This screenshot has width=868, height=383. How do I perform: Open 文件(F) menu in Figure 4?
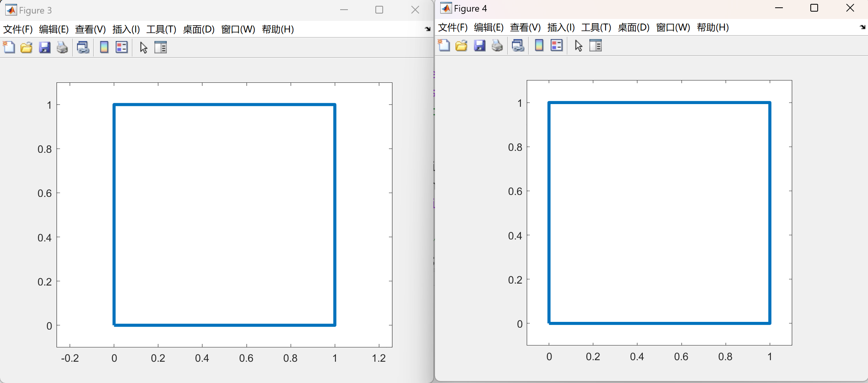point(453,27)
